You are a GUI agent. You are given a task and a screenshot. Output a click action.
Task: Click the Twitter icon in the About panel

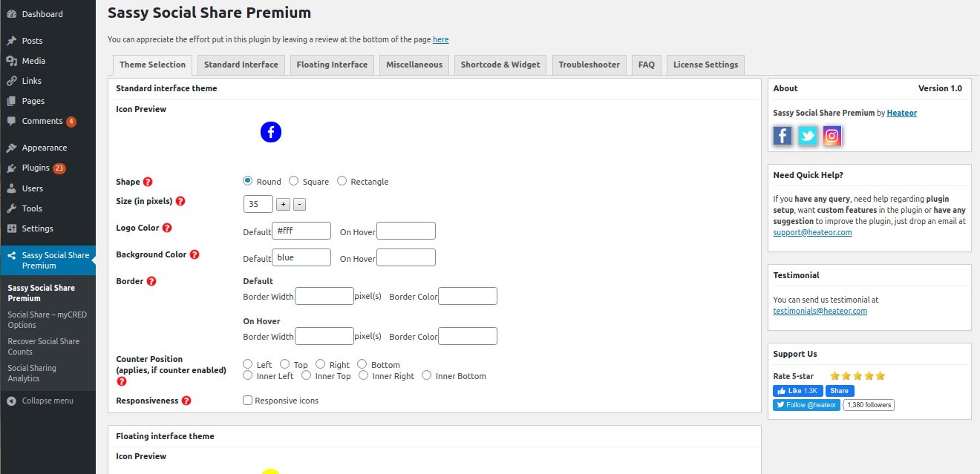[x=807, y=135]
